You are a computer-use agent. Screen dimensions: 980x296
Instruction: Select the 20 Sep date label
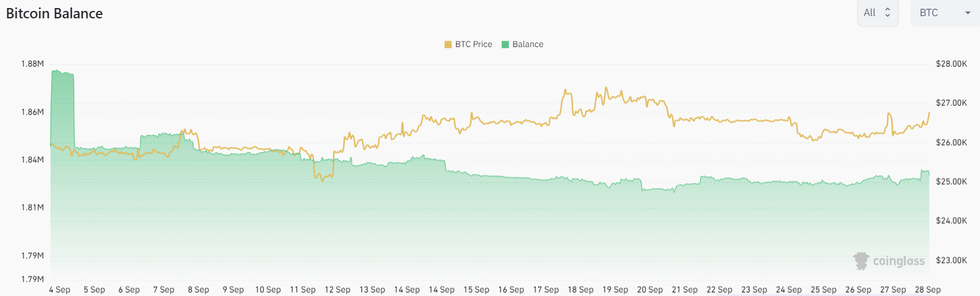(650, 290)
